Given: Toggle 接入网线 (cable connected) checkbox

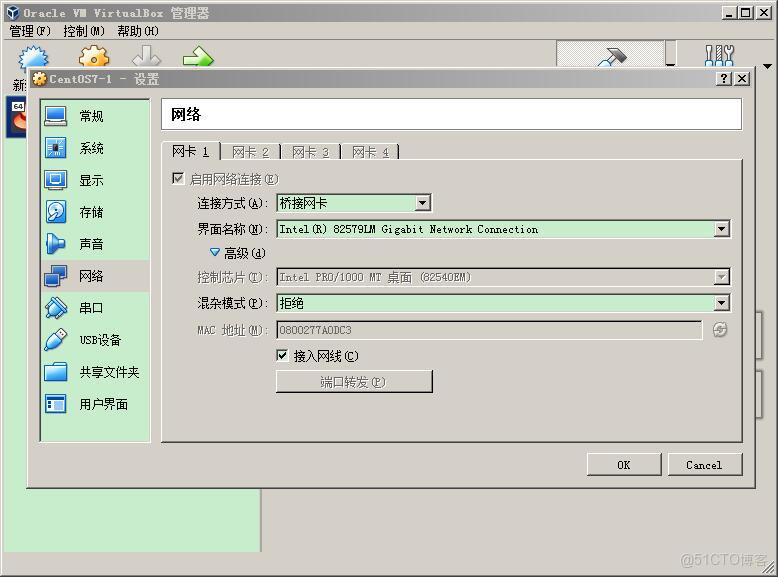Looking at the screenshot, I should tap(282, 355).
